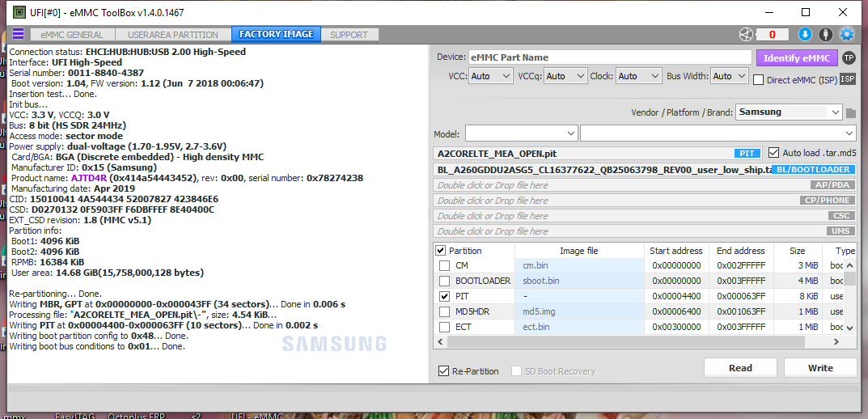868x419 pixels.
Task: Click the Image file column header
Action: click(x=579, y=251)
